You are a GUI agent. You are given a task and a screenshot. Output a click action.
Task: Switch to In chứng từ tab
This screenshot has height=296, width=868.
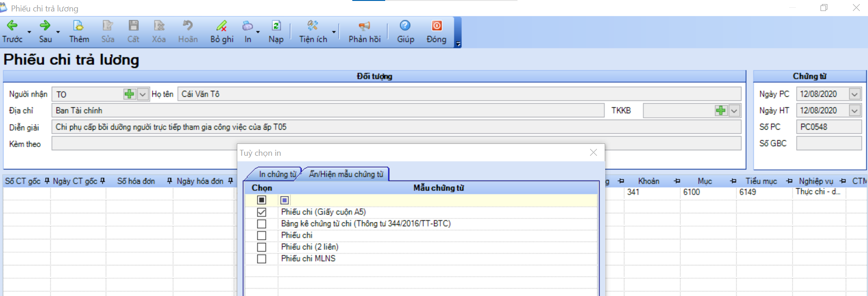[277, 174]
